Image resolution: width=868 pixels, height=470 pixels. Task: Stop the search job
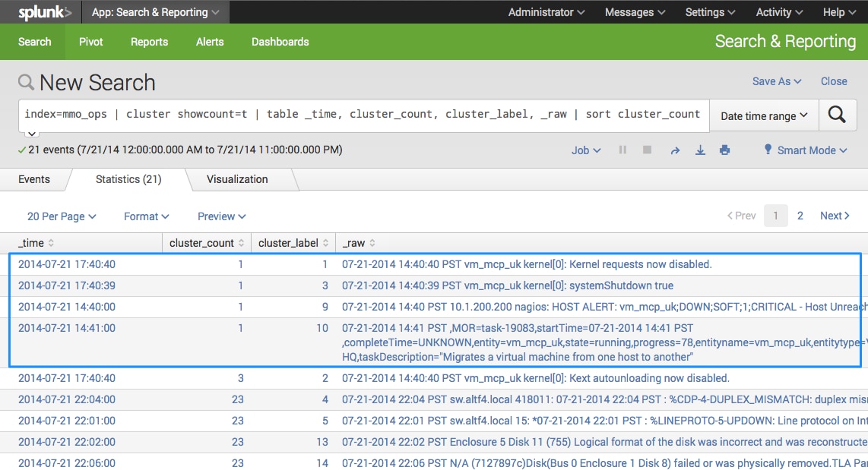click(x=647, y=150)
